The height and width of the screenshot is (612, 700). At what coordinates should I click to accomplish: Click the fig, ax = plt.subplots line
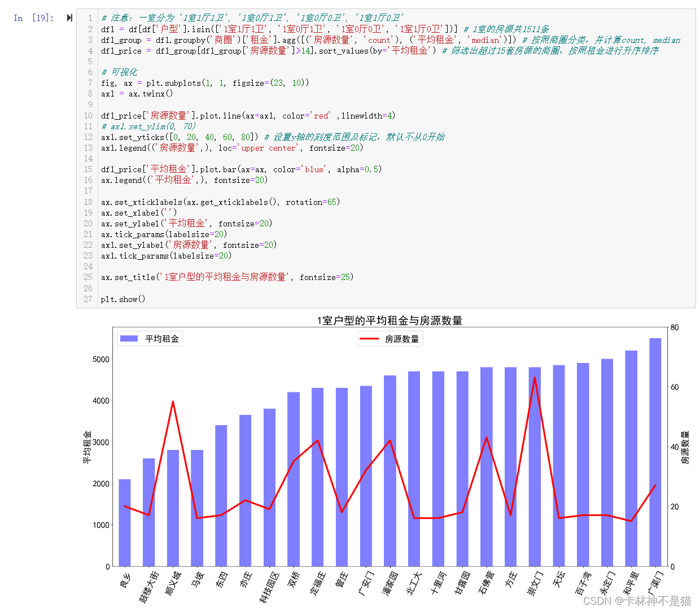click(x=205, y=83)
